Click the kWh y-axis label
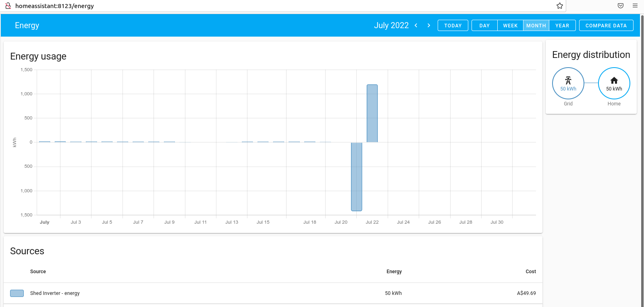Screen dimensions: 644x307 pos(15,142)
